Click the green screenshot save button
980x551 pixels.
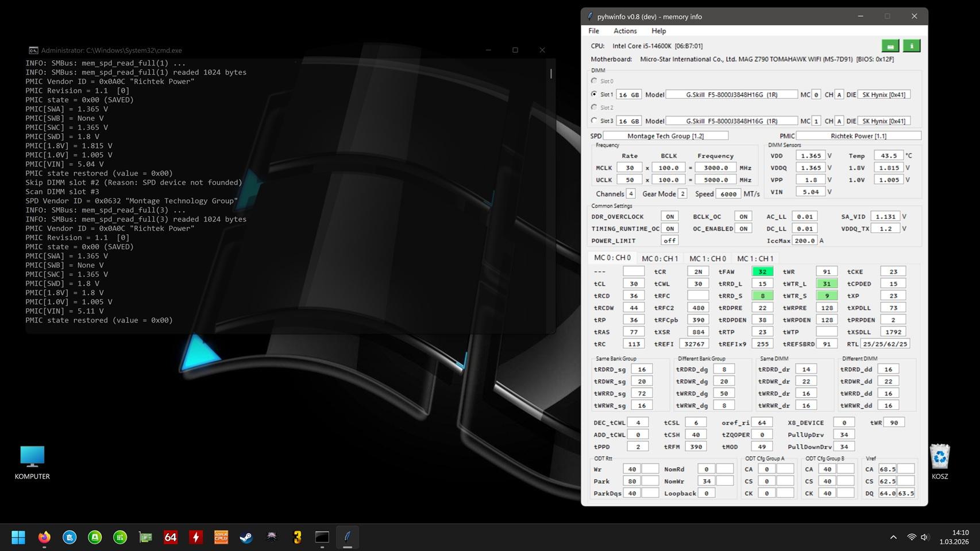click(x=890, y=46)
